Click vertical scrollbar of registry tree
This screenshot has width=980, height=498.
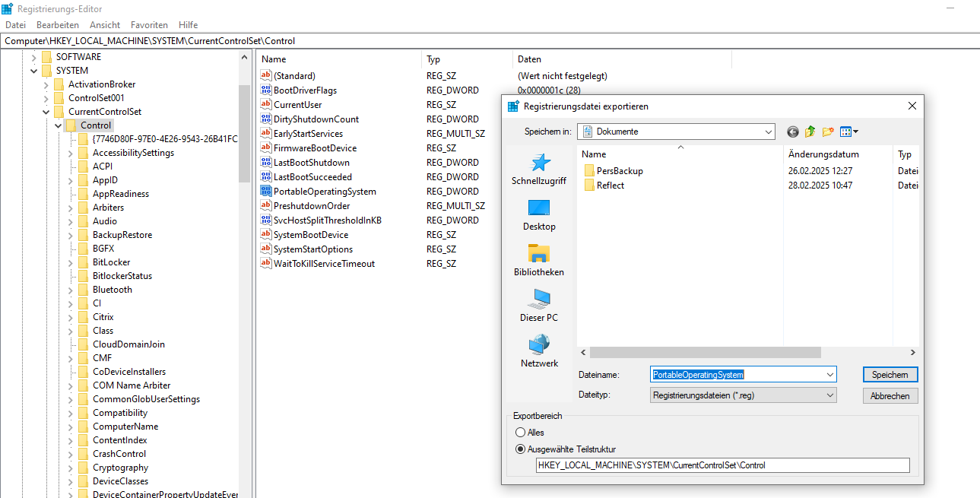click(245, 134)
